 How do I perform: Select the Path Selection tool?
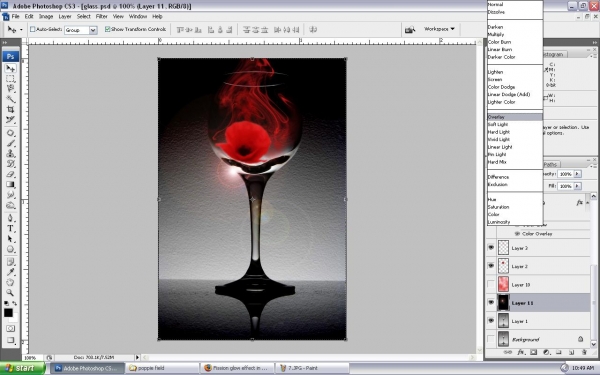tap(10, 239)
